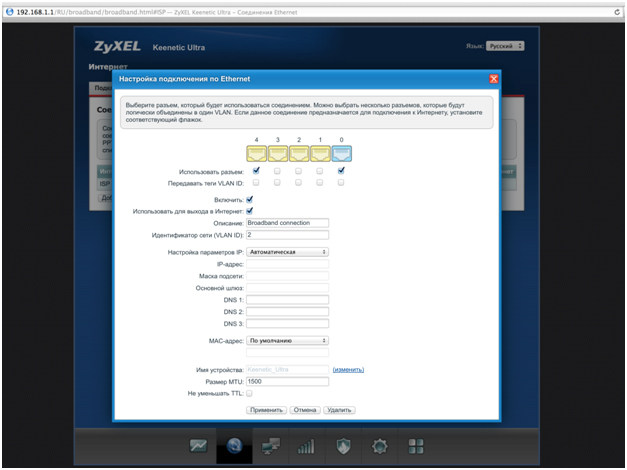627x470 pixels.
Task: Select the Internet globe icon
Action: pyautogui.click(x=234, y=446)
